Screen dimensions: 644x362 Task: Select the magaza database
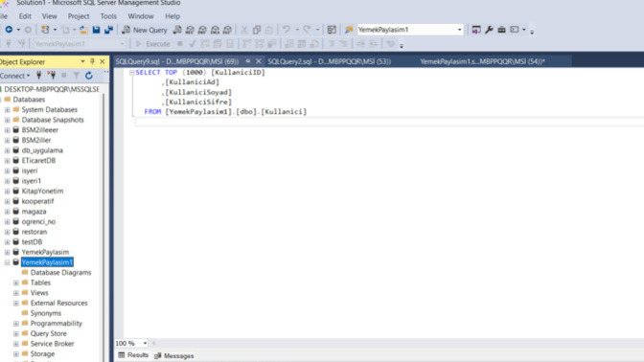click(x=34, y=212)
